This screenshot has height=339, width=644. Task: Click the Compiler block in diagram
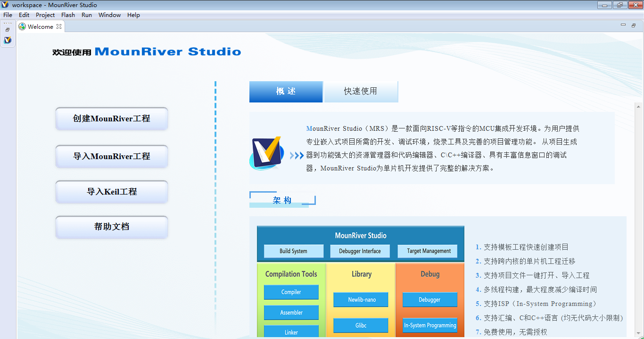coord(291,292)
